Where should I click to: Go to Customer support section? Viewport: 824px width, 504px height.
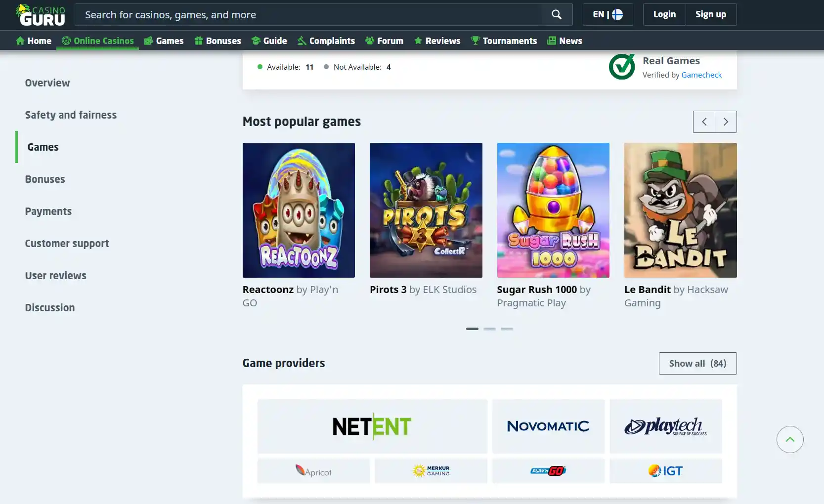(67, 244)
